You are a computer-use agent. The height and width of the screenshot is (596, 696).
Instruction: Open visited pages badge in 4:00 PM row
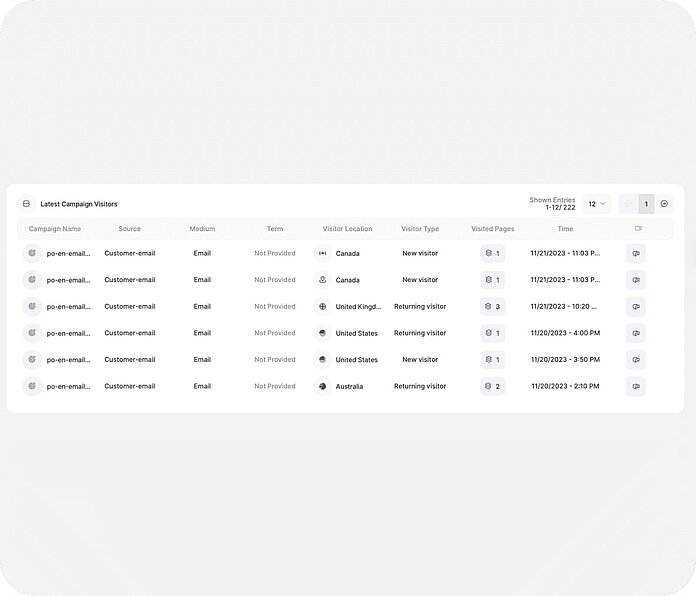coord(493,333)
